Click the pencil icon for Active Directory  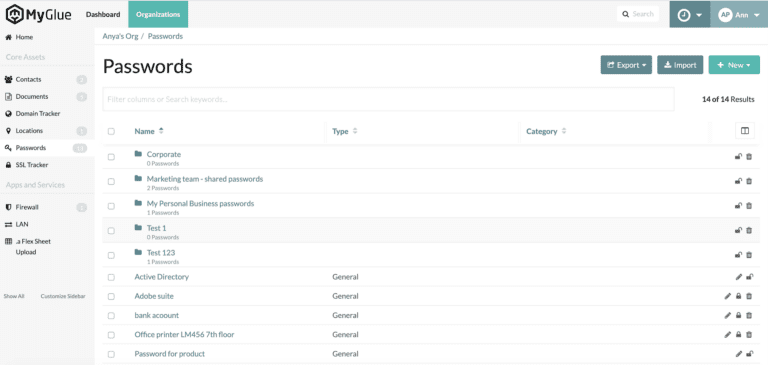739,277
